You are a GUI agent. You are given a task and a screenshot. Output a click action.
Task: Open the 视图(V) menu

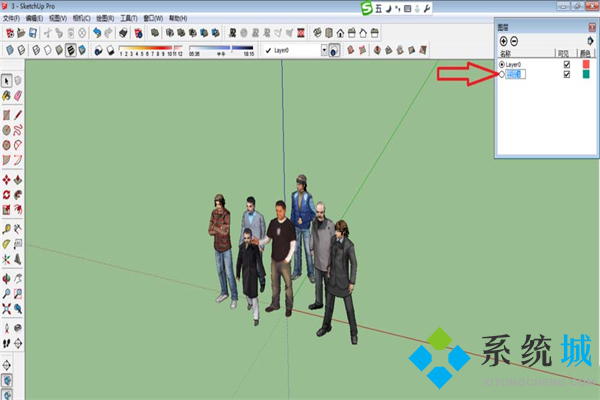58,18
